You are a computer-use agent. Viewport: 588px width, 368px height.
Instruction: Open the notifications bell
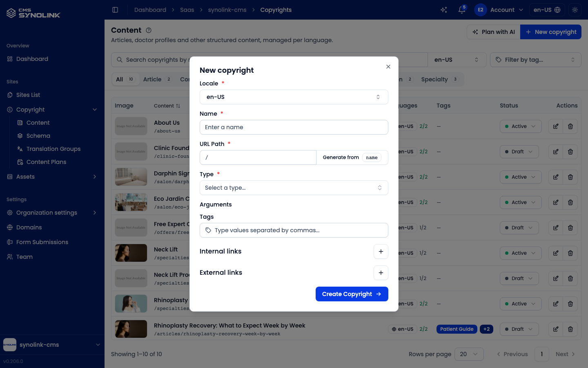(462, 10)
